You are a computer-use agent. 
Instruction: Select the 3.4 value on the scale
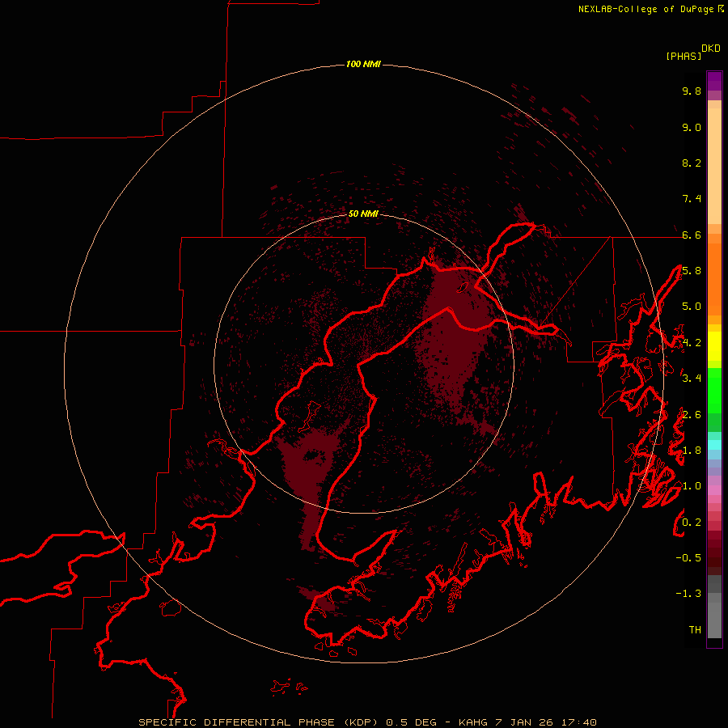[692, 379]
